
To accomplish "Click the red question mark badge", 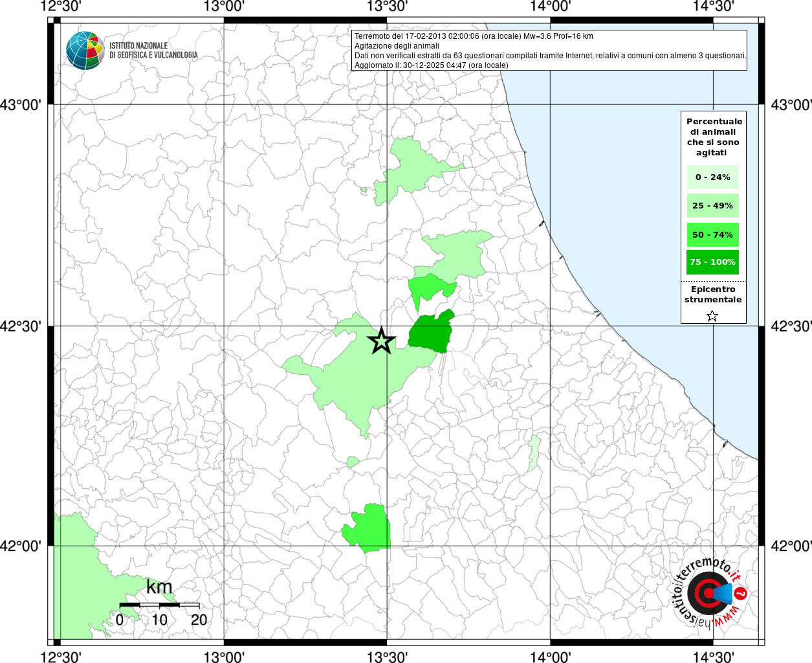I will tap(741, 594).
